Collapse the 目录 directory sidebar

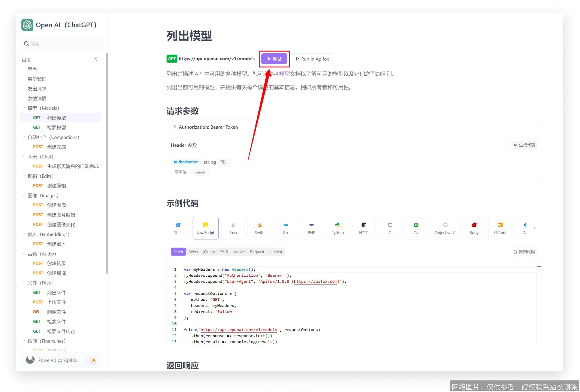pyautogui.click(x=96, y=59)
